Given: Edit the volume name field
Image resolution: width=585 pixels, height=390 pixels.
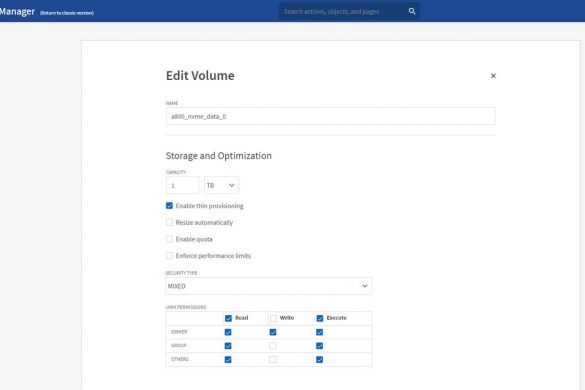Looking at the screenshot, I should pos(331,116).
